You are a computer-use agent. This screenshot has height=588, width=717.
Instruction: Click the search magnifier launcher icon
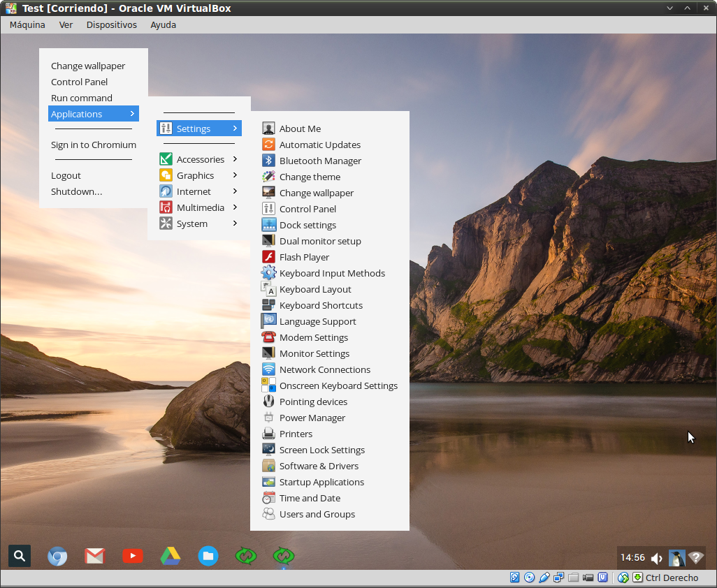point(20,556)
